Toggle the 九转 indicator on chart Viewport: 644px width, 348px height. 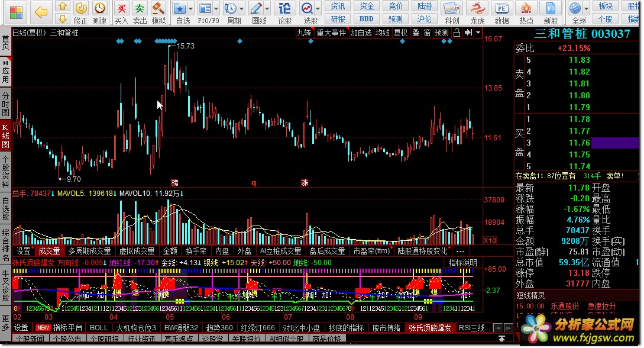304,33
